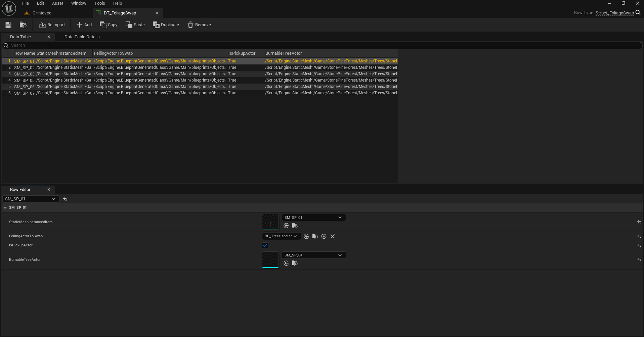Click the search magnifier next to Row Type
This screenshot has width=644, height=337.
pyautogui.click(x=638, y=13)
